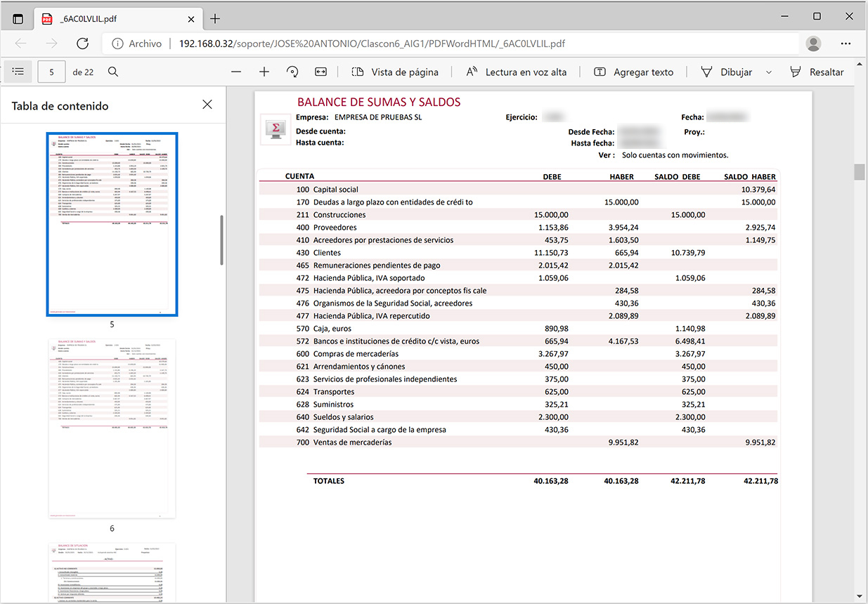Viewport: 868px width, 604px height.
Task: Start Lectura en voz alta
Action: click(517, 72)
